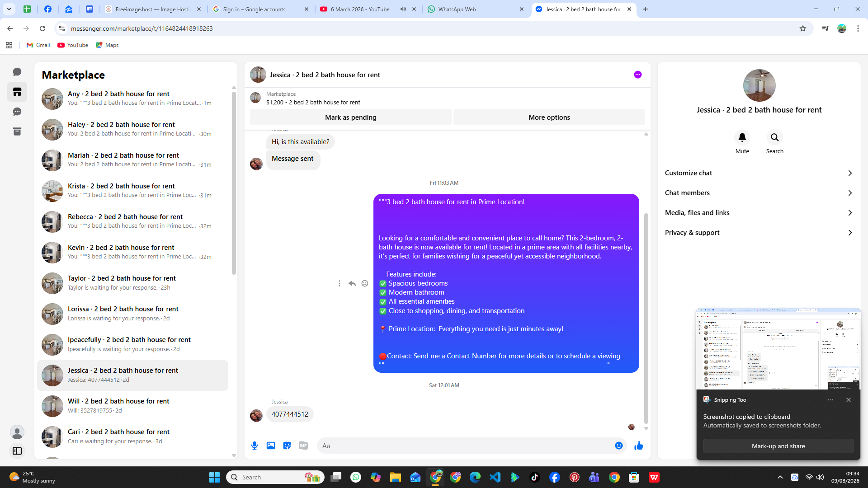Click the Mark as pending button
868x488 pixels.
pyautogui.click(x=350, y=117)
